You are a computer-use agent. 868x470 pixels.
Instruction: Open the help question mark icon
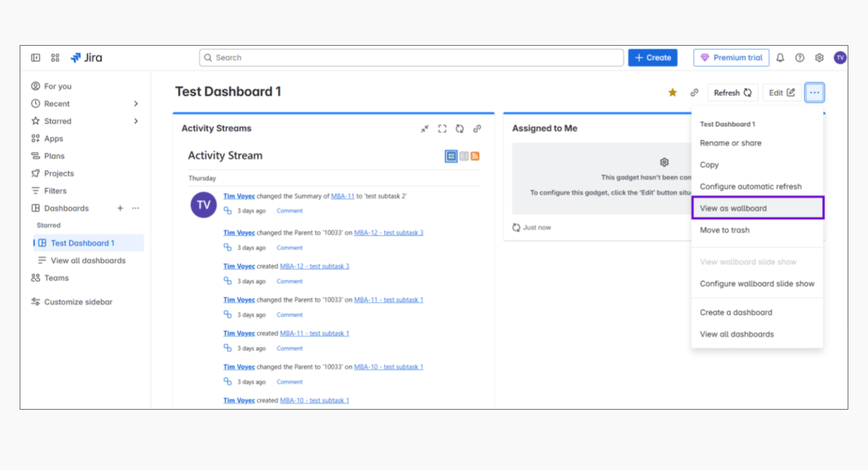[x=799, y=58]
